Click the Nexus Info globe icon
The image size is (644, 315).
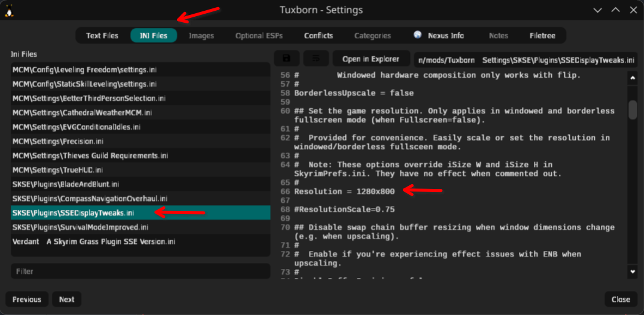pos(418,35)
